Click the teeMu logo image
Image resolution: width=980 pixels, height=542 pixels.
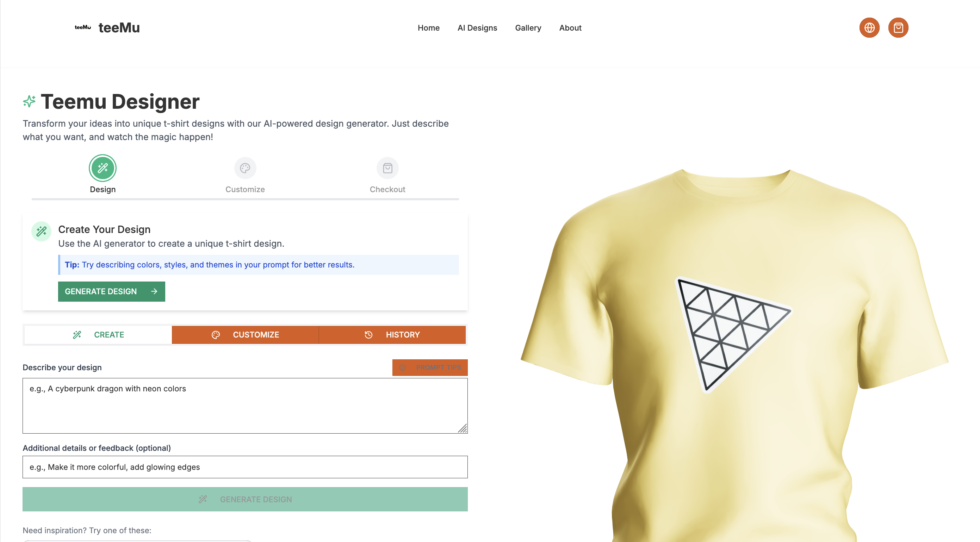point(82,27)
